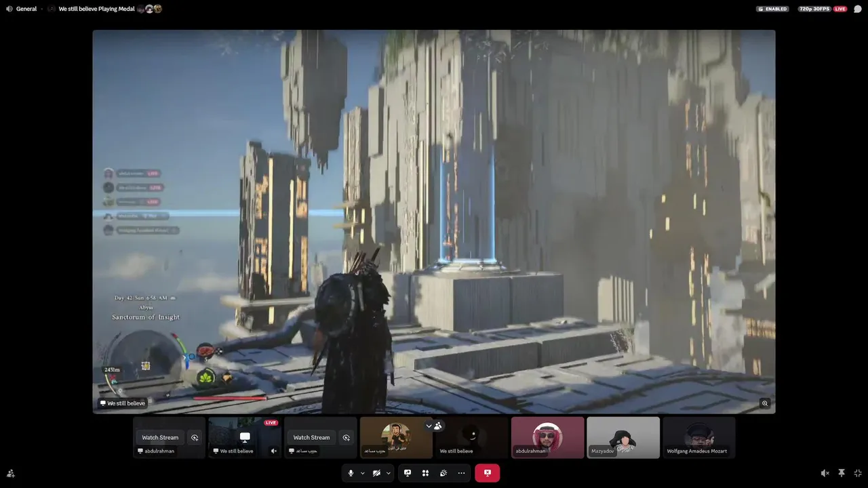Invite friends using bottom-left add person icon
Image resolution: width=868 pixels, height=488 pixels.
click(10, 473)
